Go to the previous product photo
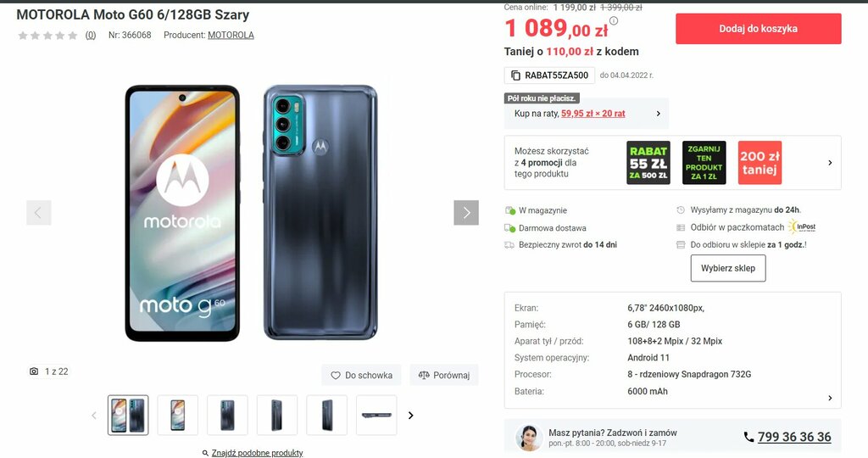The width and height of the screenshot is (868, 458). point(39,213)
